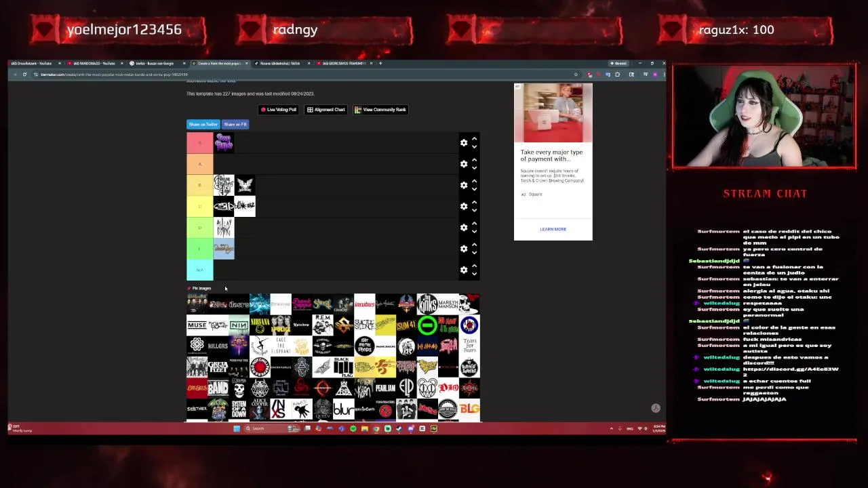Viewport: 868px width, 488px height.
Task: Pick the Marilyn Manson logo
Action: point(448,304)
